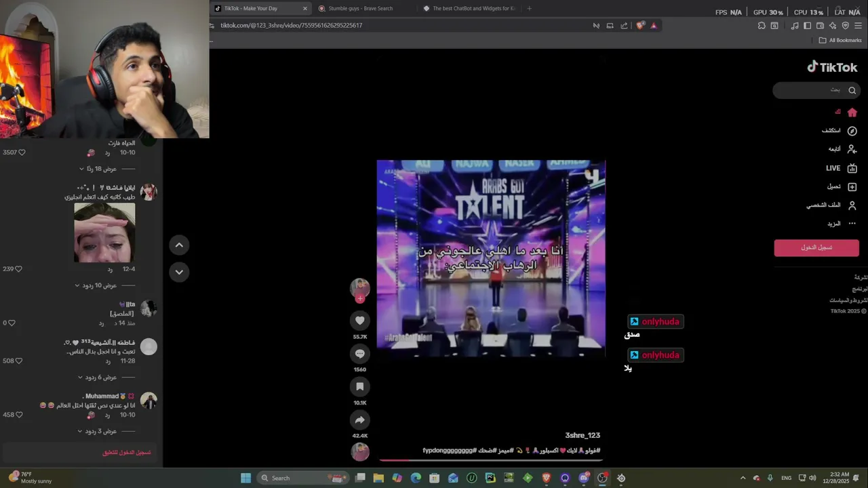Image resolution: width=868 pixels, height=488 pixels.
Task: Open the All Bookmarks folder
Action: point(840,40)
